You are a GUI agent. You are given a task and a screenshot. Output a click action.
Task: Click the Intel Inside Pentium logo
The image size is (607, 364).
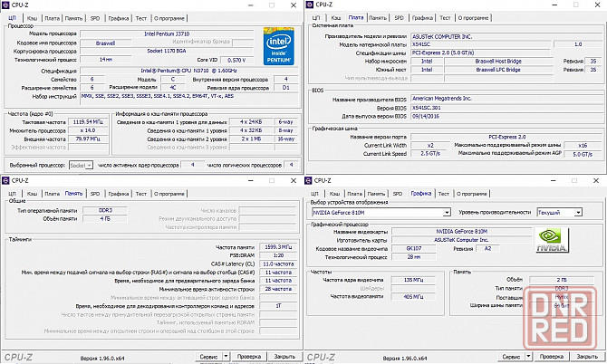[279, 45]
